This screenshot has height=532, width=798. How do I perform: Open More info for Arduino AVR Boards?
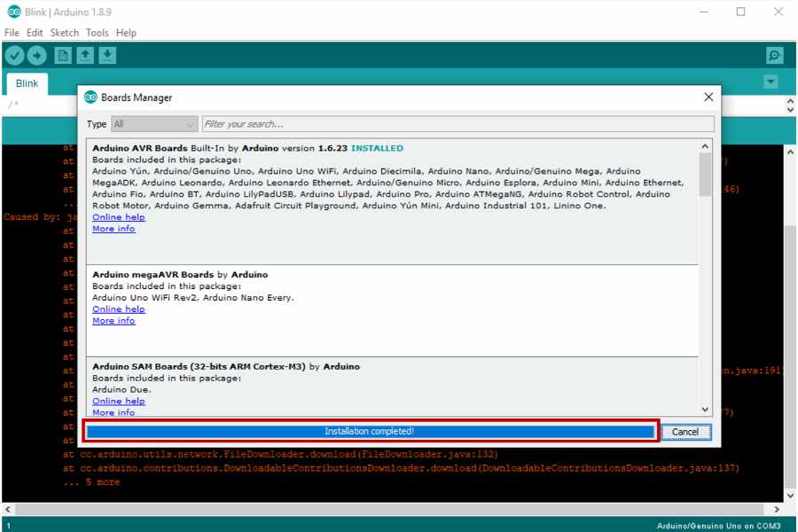[113, 229]
